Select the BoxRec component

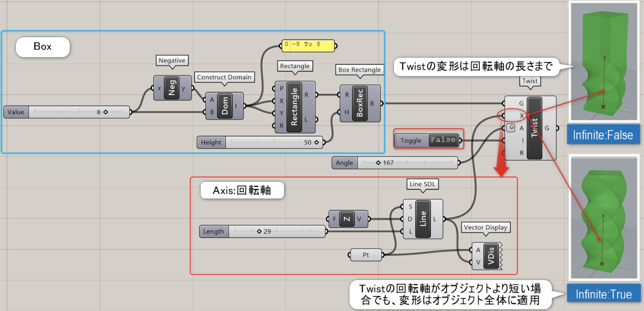click(360, 103)
